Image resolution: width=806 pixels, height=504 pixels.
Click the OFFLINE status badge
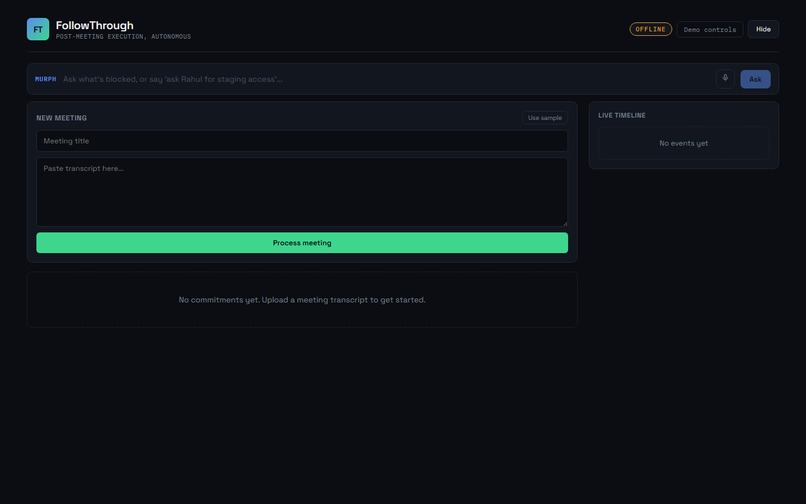pyautogui.click(x=650, y=29)
